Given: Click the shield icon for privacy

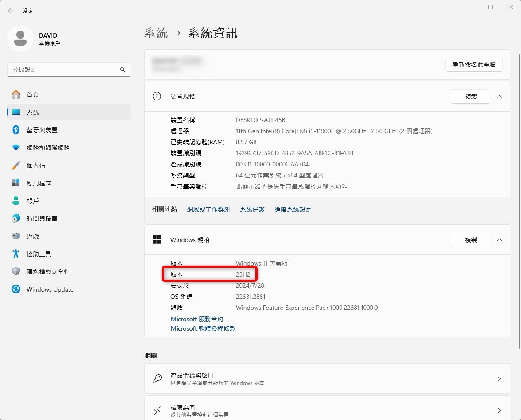Looking at the screenshot, I should [x=16, y=271].
